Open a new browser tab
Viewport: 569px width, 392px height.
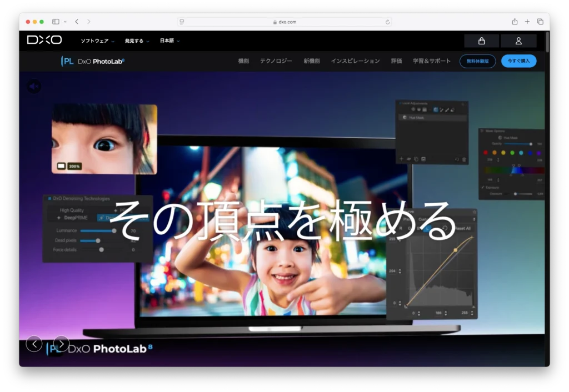tap(527, 22)
